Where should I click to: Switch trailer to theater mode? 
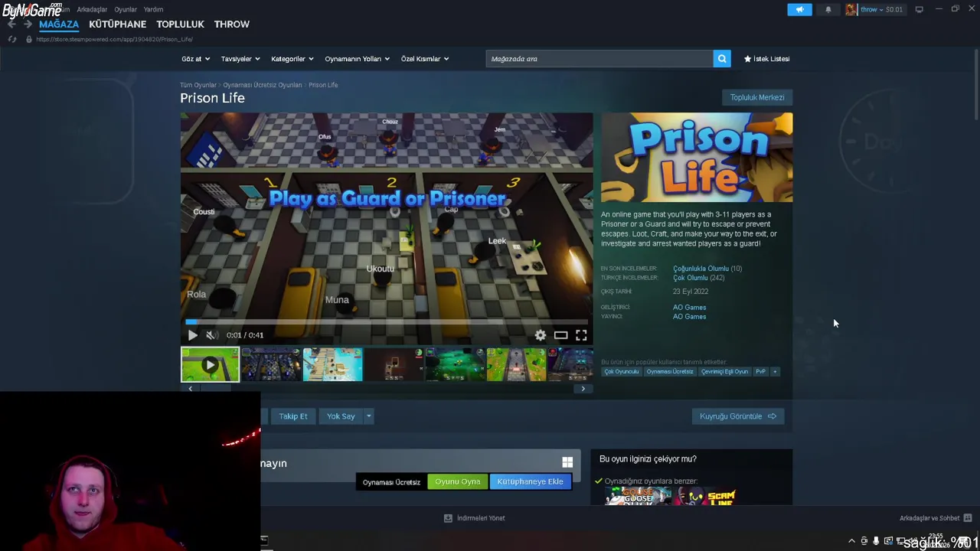point(560,335)
